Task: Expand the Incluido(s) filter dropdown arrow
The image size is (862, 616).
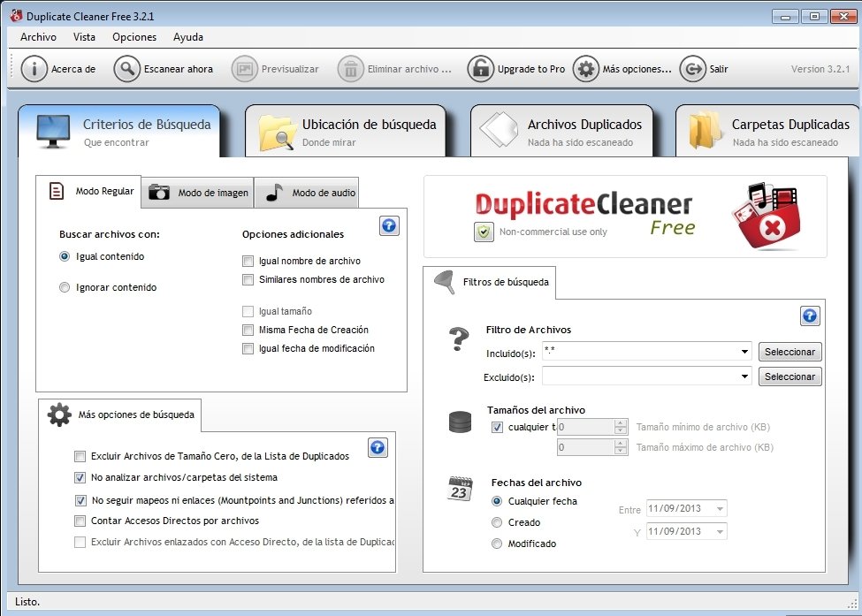Action: (744, 352)
